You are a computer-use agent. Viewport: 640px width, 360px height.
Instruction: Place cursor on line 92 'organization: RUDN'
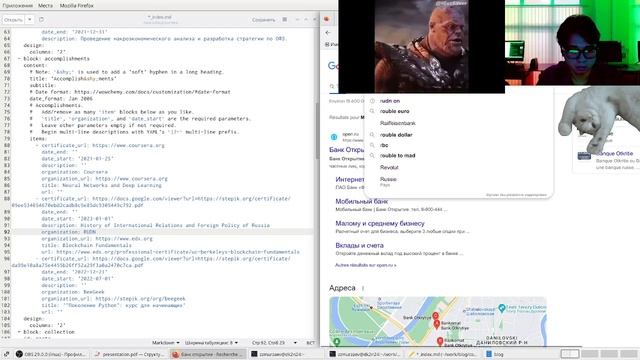pyautogui.click(x=69, y=232)
